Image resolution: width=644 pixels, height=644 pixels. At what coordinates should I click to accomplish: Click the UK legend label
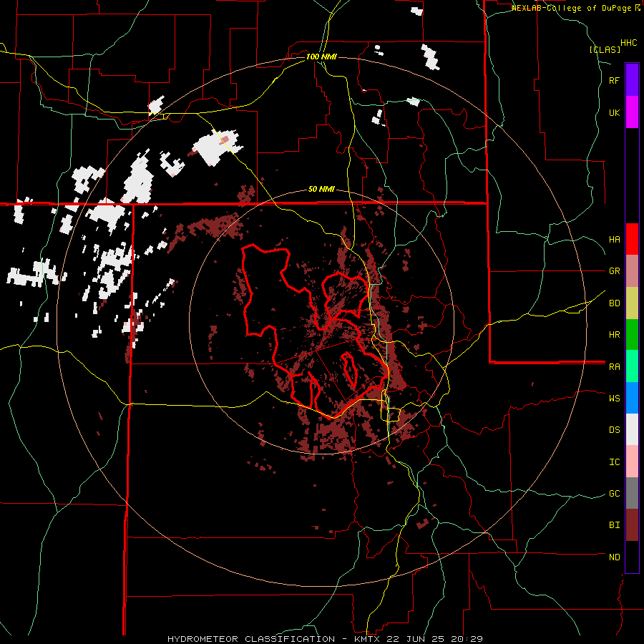tap(614, 112)
